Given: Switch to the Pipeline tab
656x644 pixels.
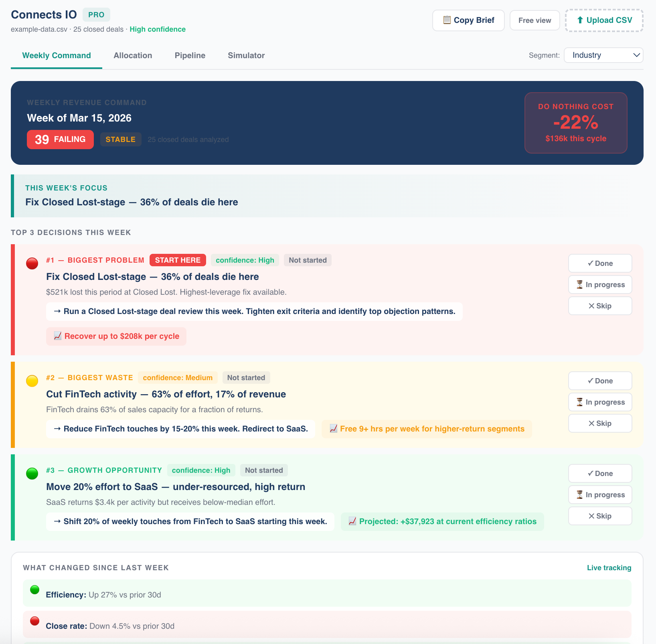Looking at the screenshot, I should 190,55.
